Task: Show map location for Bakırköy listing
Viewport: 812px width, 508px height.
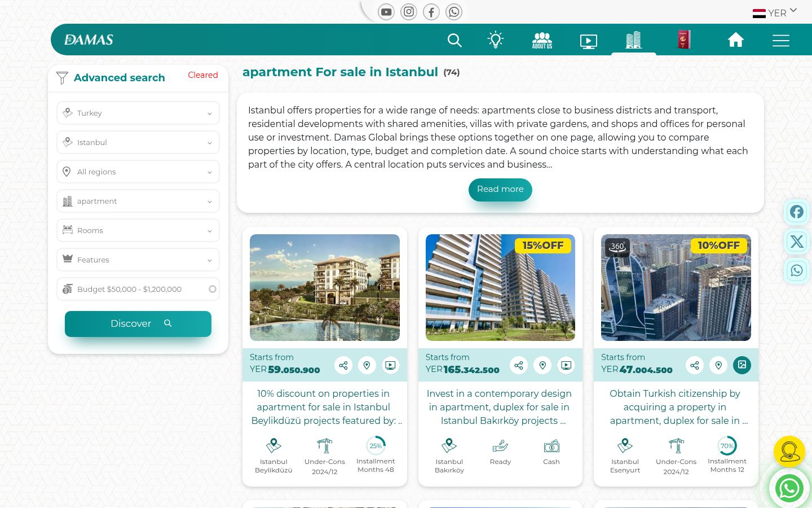Action: click(x=542, y=365)
